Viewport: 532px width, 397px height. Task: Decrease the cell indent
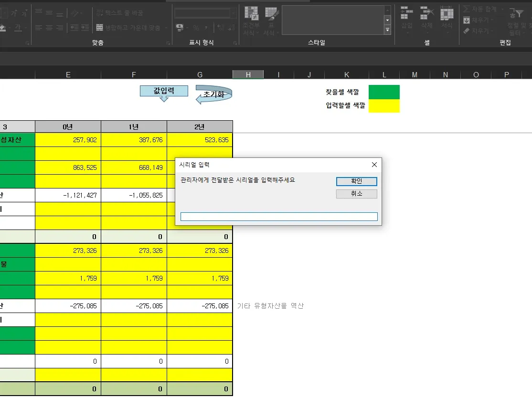tap(74, 28)
